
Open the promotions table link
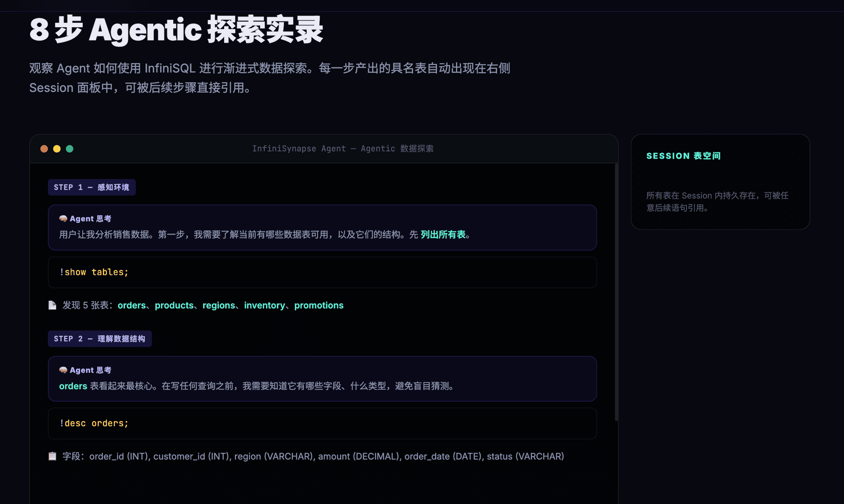pos(319,305)
